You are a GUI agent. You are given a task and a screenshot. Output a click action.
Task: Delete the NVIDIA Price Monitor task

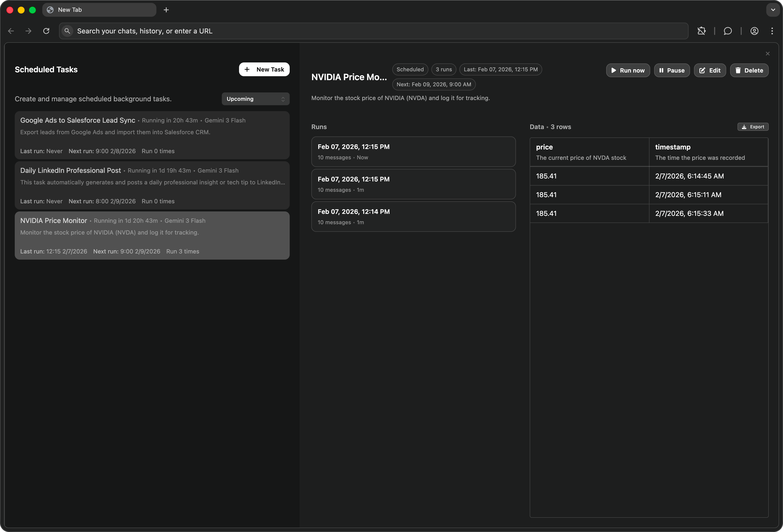pos(749,70)
